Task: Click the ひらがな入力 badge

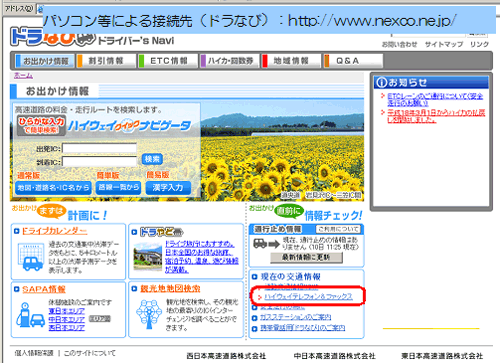Action: (41, 125)
